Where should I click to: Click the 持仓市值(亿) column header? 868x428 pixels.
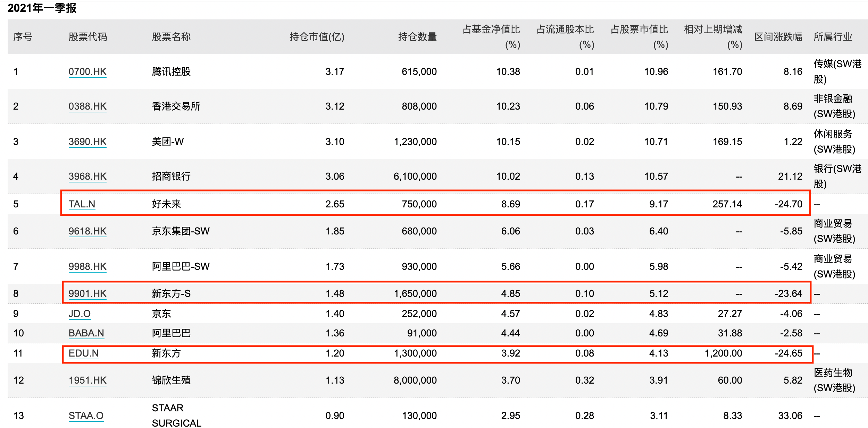(317, 37)
